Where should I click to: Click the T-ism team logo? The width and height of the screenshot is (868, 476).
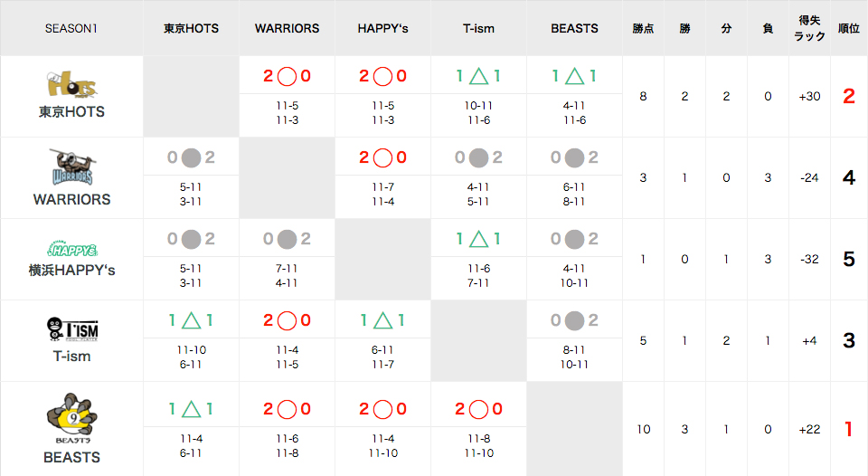(72, 330)
